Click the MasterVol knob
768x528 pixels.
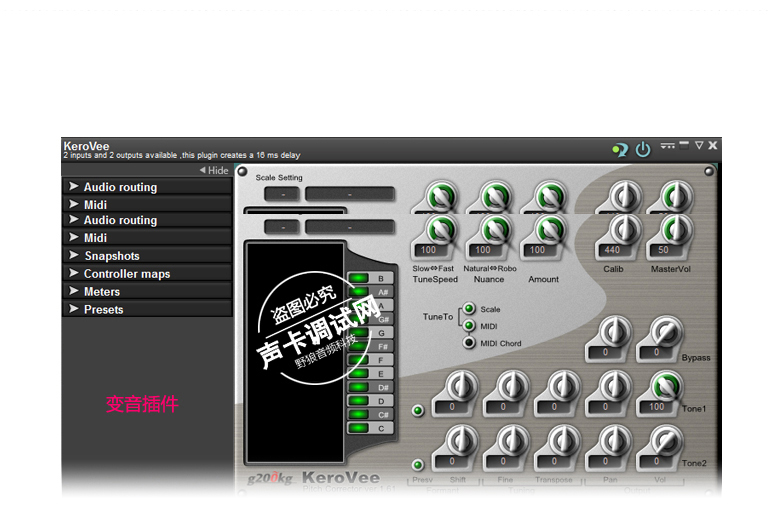(x=676, y=229)
